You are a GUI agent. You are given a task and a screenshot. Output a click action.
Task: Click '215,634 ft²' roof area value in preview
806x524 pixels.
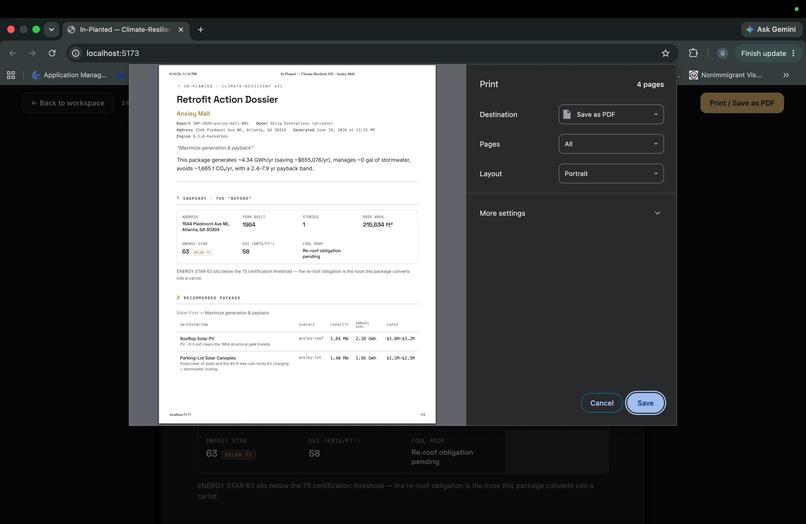(x=378, y=225)
